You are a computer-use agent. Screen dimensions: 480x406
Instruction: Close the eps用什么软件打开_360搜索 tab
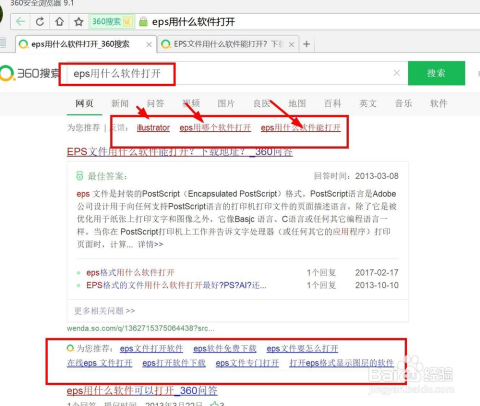[149, 44]
